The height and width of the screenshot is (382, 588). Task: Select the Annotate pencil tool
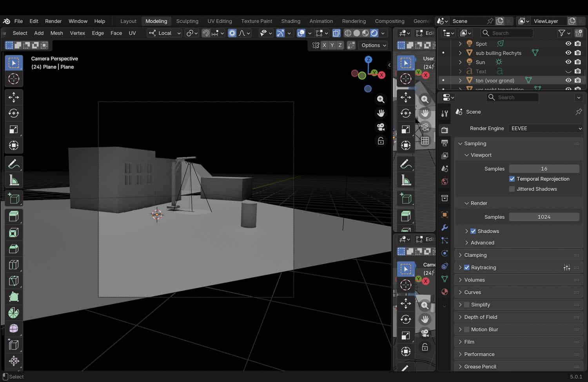point(14,164)
